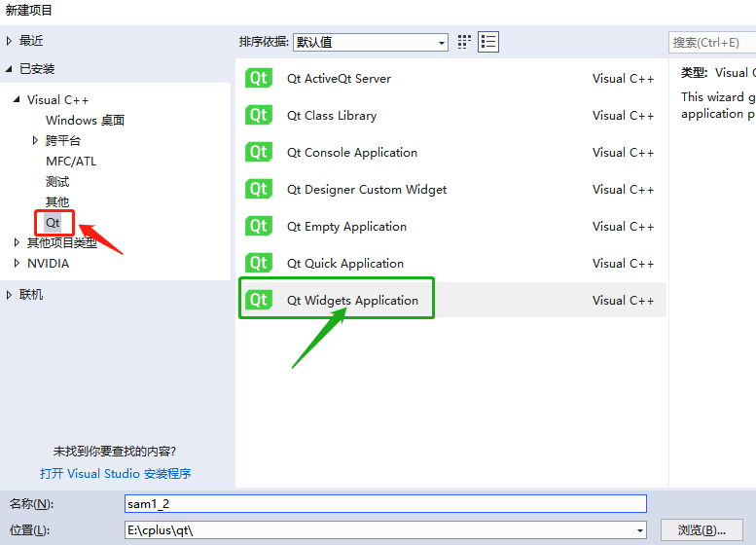756x545 pixels.
Task: Select the Qt category in tree
Action: pyautogui.click(x=53, y=223)
